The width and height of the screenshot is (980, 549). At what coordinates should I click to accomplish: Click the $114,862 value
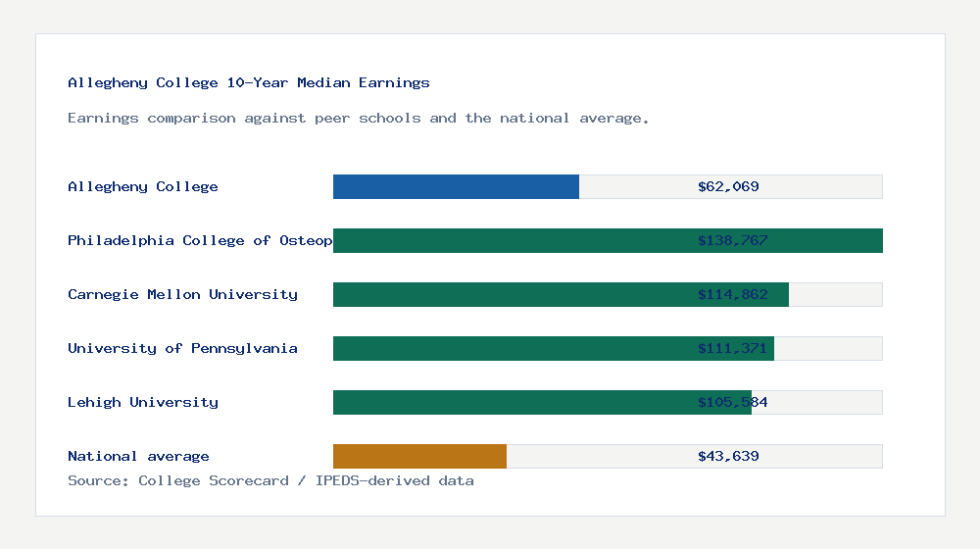point(732,294)
